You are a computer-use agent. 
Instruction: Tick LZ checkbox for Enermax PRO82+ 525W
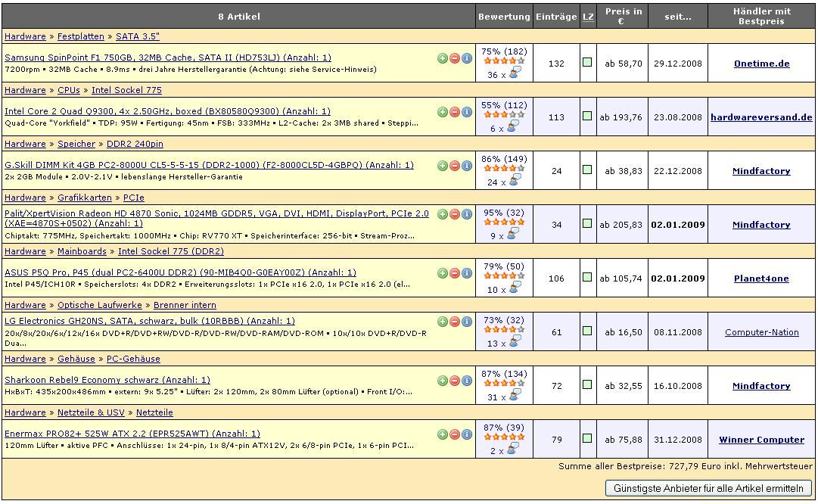pyautogui.click(x=587, y=438)
